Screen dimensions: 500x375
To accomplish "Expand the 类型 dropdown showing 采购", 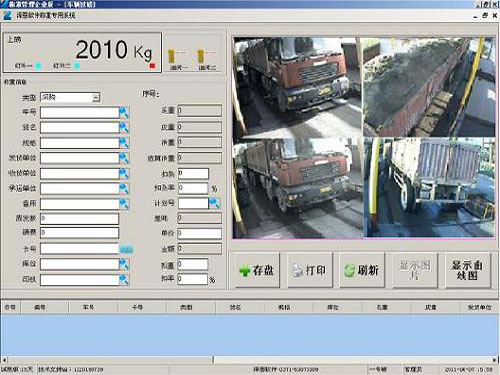I will click(x=96, y=98).
